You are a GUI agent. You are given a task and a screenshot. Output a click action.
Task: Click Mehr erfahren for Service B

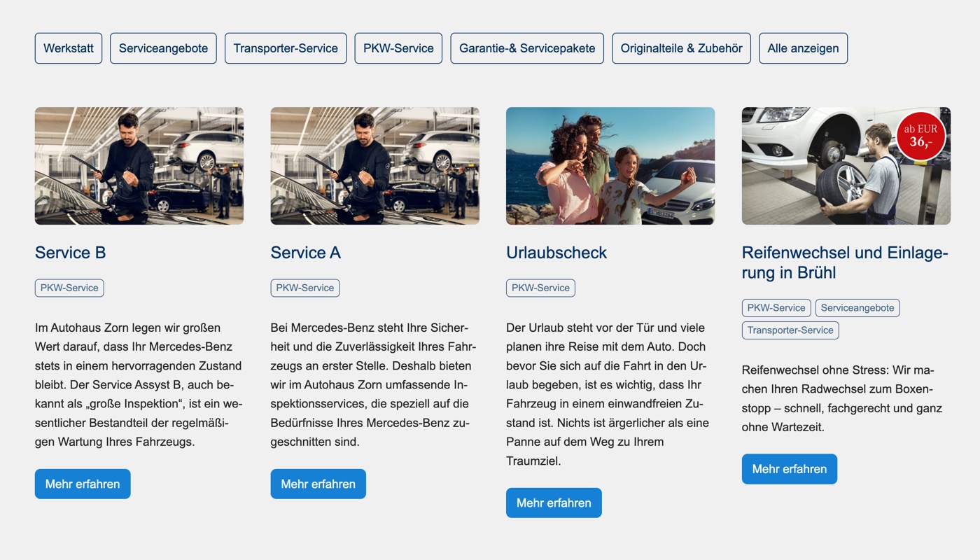[83, 484]
